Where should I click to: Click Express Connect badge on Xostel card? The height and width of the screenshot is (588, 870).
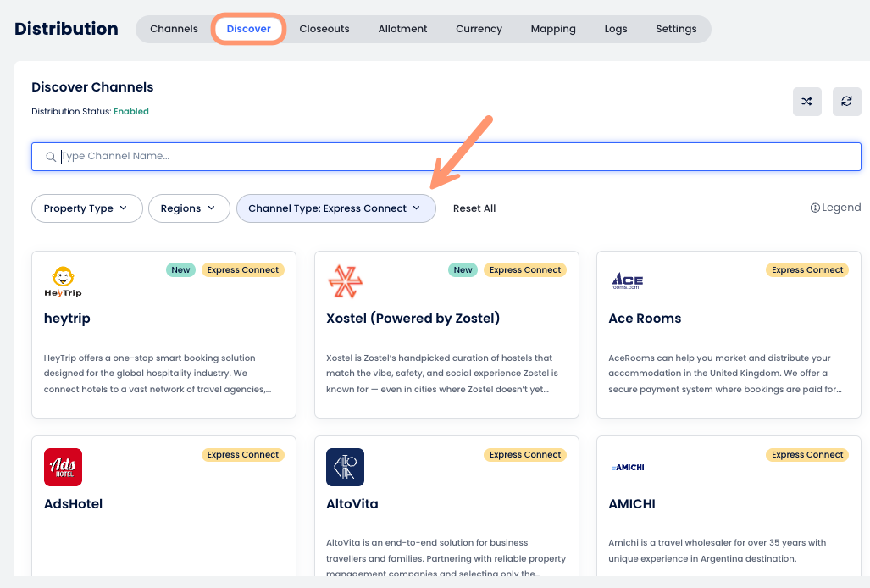(x=525, y=270)
